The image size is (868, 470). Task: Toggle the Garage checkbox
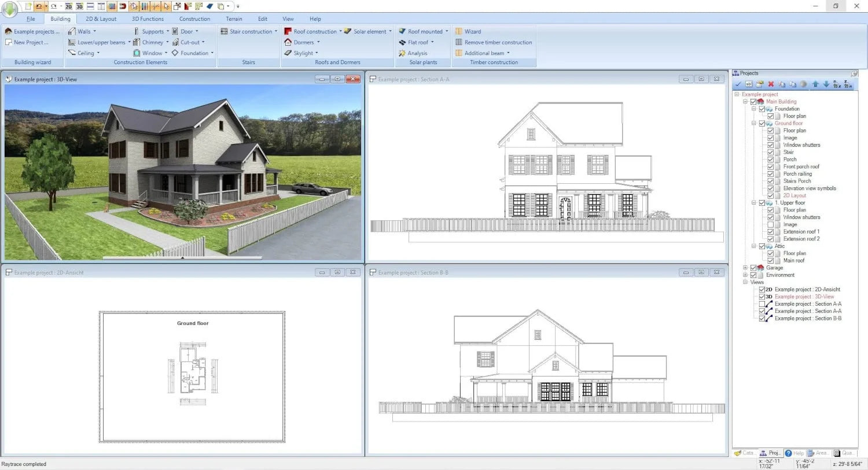tap(753, 268)
